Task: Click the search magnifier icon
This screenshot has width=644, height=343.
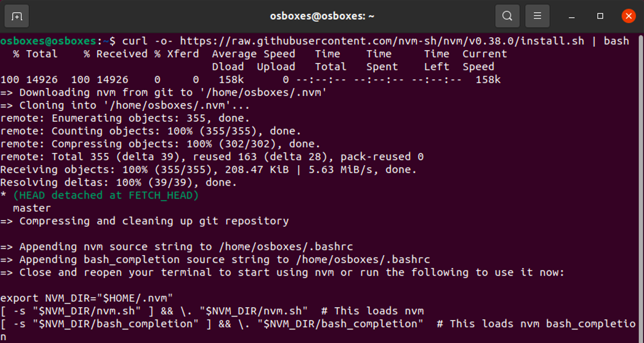Action: [x=507, y=16]
